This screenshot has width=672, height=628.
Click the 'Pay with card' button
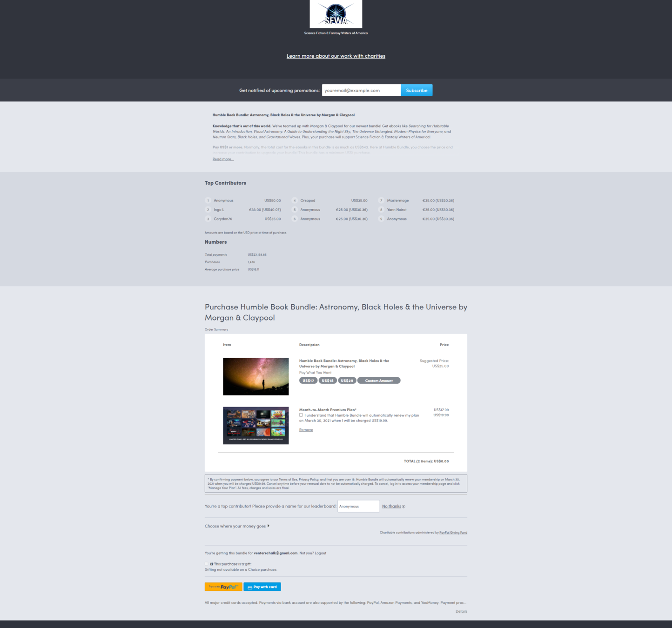click(x=262, y=587)
